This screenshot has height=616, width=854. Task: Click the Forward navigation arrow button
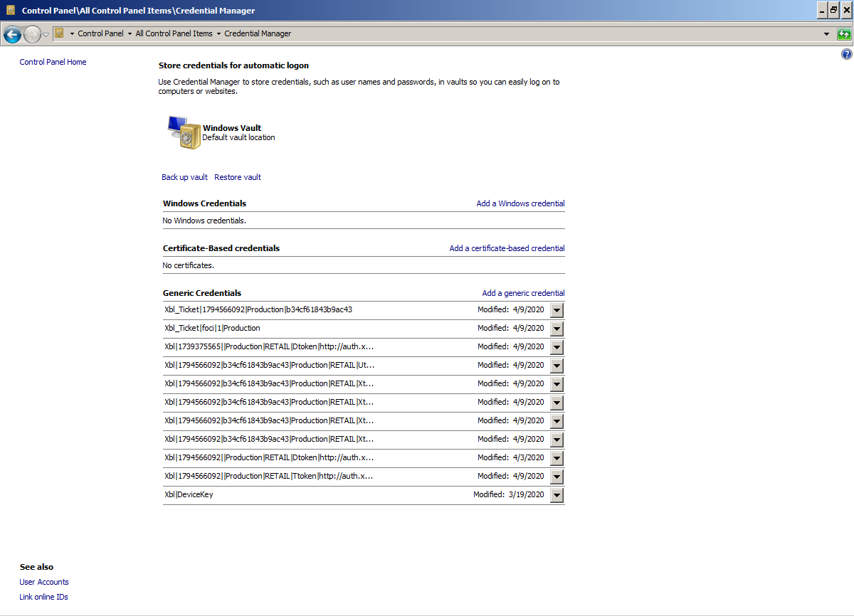click(x=32, y=34)
